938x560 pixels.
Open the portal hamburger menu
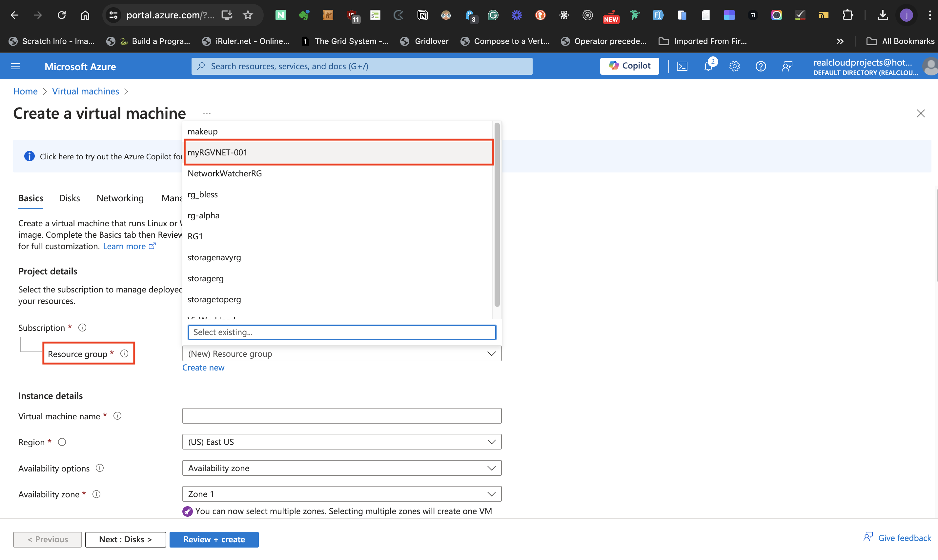[15, 66]
